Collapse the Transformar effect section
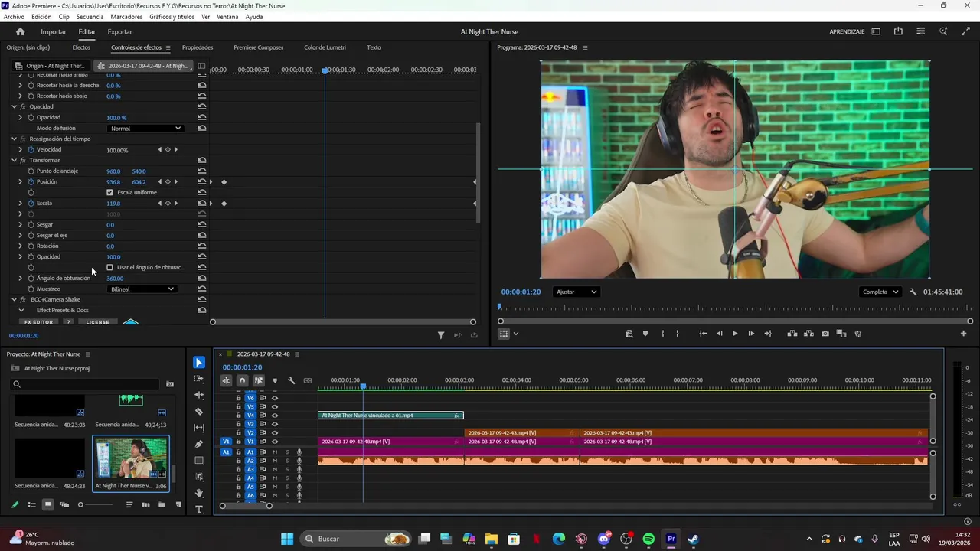This screenshot has width=980, height=551. coord(14,160)
